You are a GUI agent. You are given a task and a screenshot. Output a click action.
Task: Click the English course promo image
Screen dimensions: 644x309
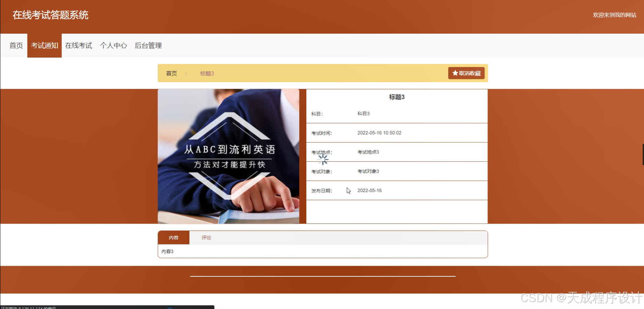(228, 156)
